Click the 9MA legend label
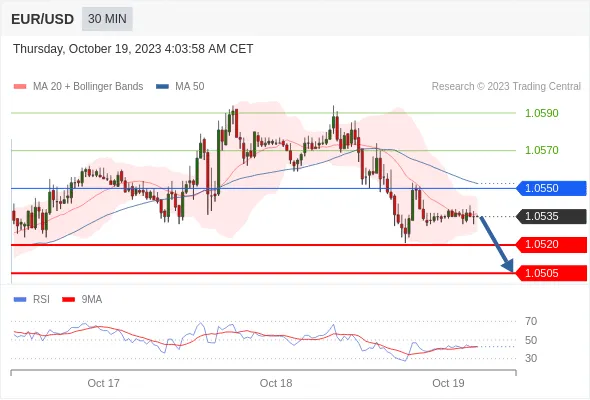The height and width of the screenshot is (400, 590). (x=92, y=300)
